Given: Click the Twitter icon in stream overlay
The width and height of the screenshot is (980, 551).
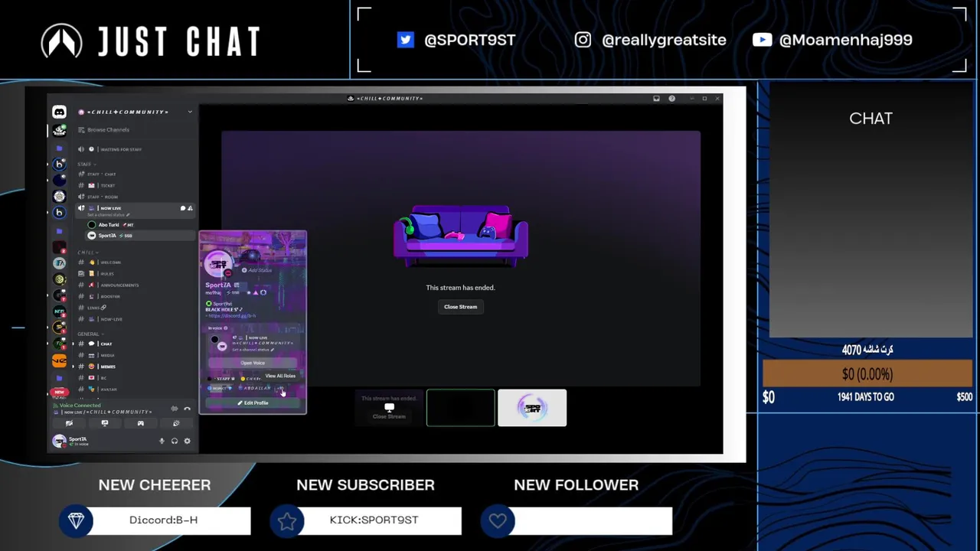Looking at the screenshot, I should click(x=405, y=40).
